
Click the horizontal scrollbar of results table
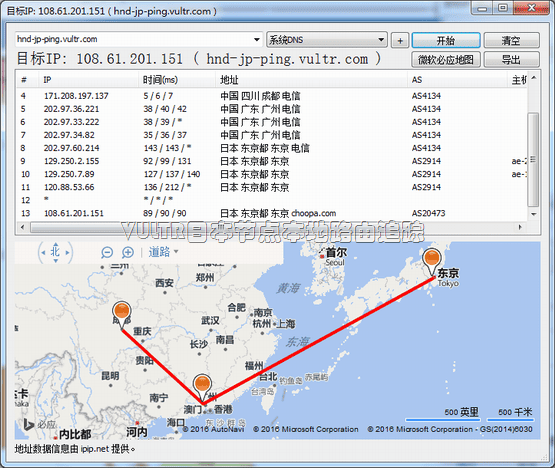(x=271, y=227)
